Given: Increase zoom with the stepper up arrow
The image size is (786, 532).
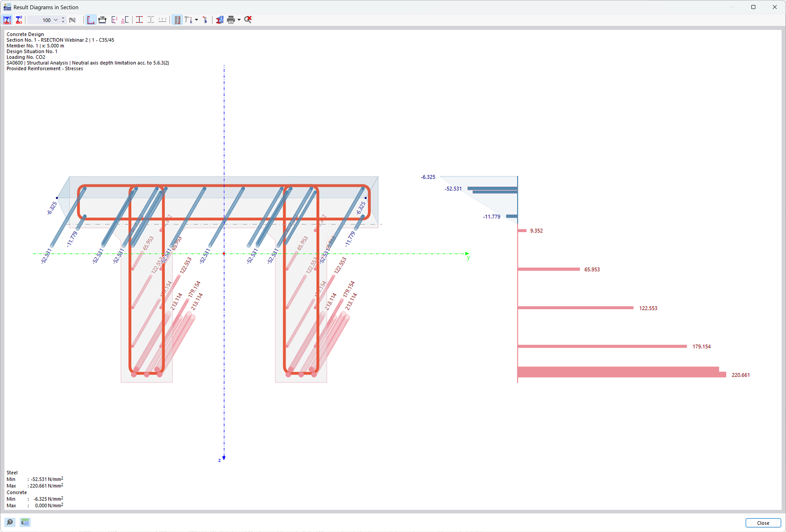Looking at the screenshot, I should point(63,18).
